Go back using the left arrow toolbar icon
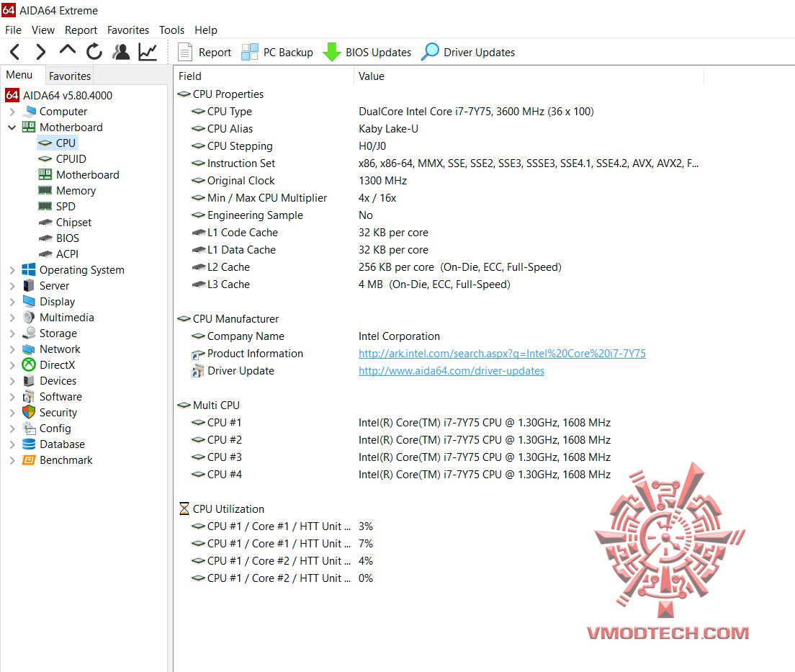 (14, 52)
